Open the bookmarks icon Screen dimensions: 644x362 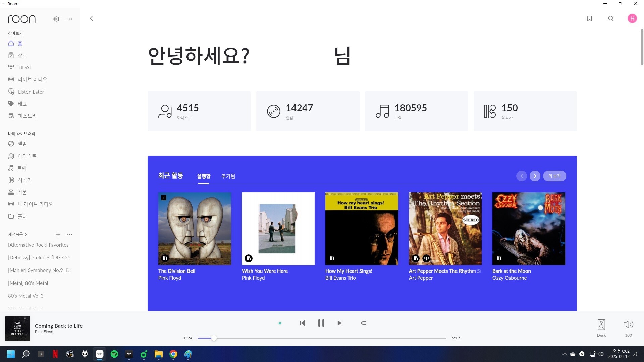pos(589,19)
